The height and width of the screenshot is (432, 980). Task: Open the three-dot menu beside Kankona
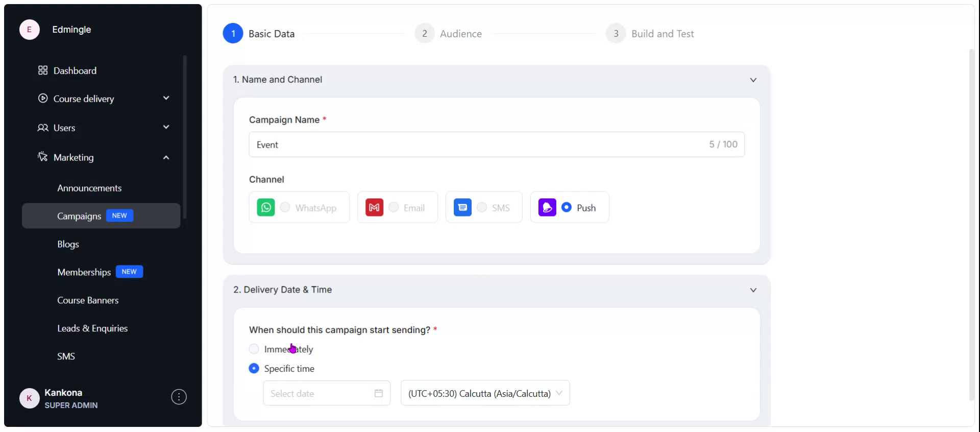pos(179,397)
